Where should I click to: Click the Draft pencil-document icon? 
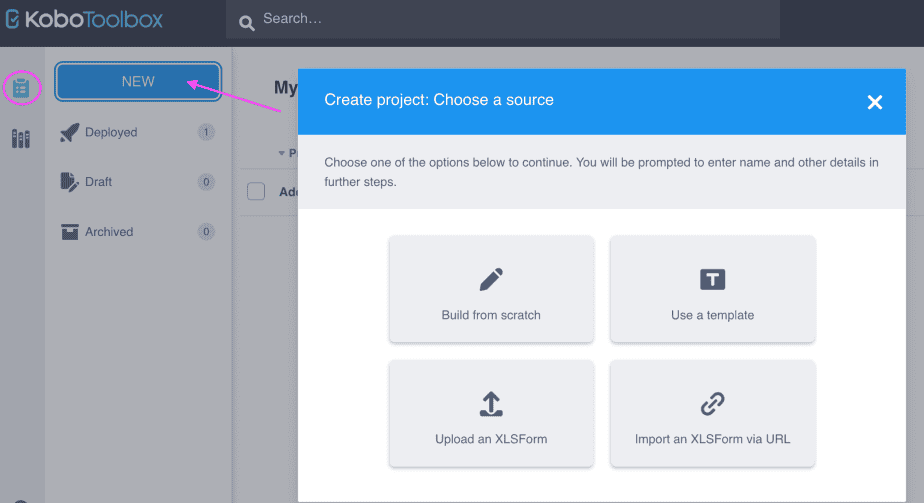pyautogui.click(x=69, y=182)
